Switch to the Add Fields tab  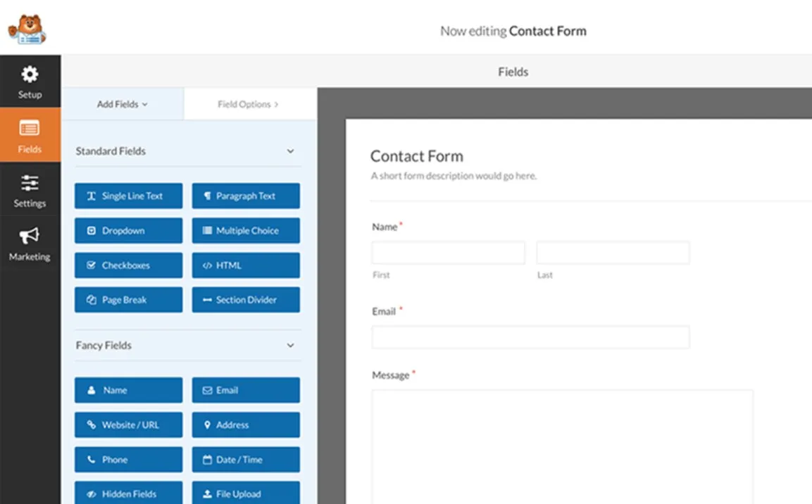(123, 104)
